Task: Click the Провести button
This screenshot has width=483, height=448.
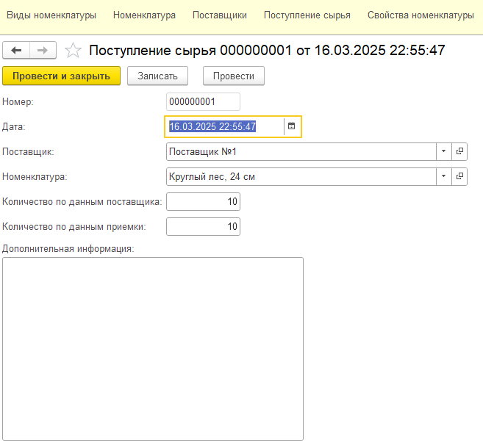Action: (233, 76)
